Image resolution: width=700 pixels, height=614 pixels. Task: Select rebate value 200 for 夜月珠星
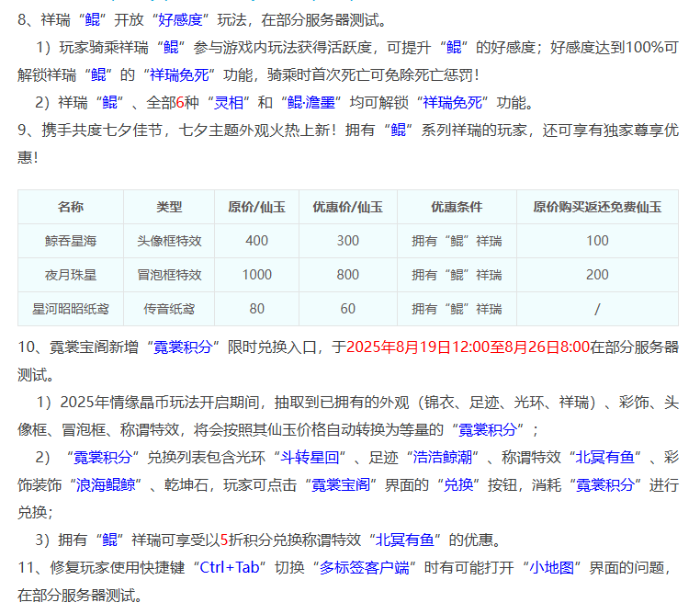click(x=597, y=275)
